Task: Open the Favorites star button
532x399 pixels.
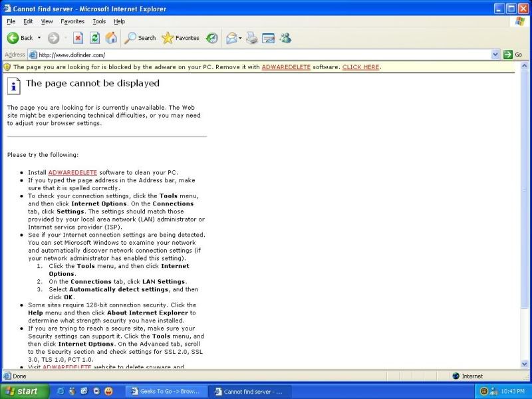Action: [x=180, y=38]
